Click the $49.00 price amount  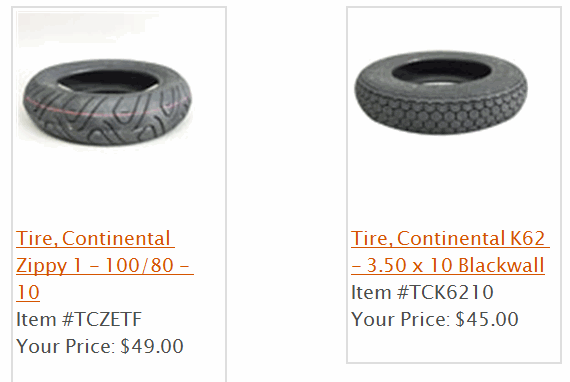click(x=152, y=346)
